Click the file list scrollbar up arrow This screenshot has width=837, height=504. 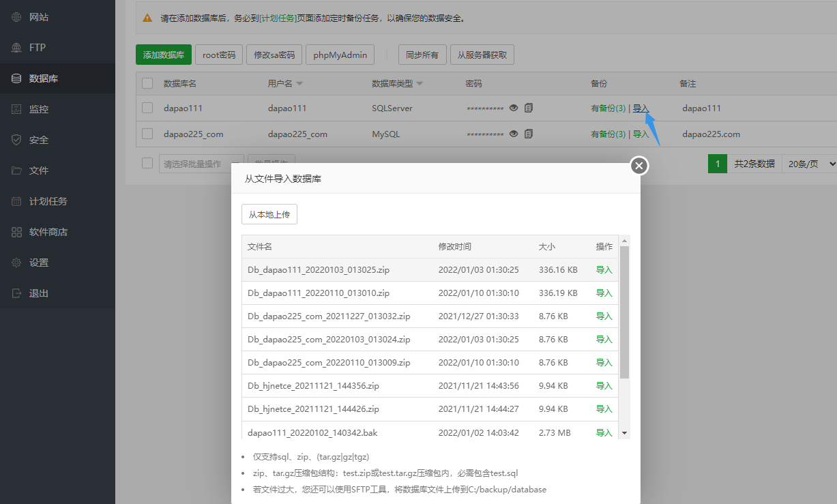(x=624, y=241)
